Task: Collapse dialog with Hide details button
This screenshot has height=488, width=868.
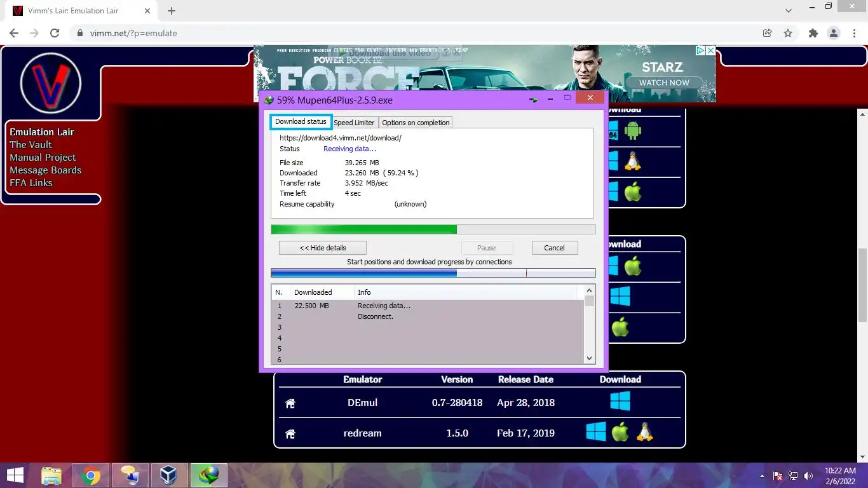Action: (323, 248)
